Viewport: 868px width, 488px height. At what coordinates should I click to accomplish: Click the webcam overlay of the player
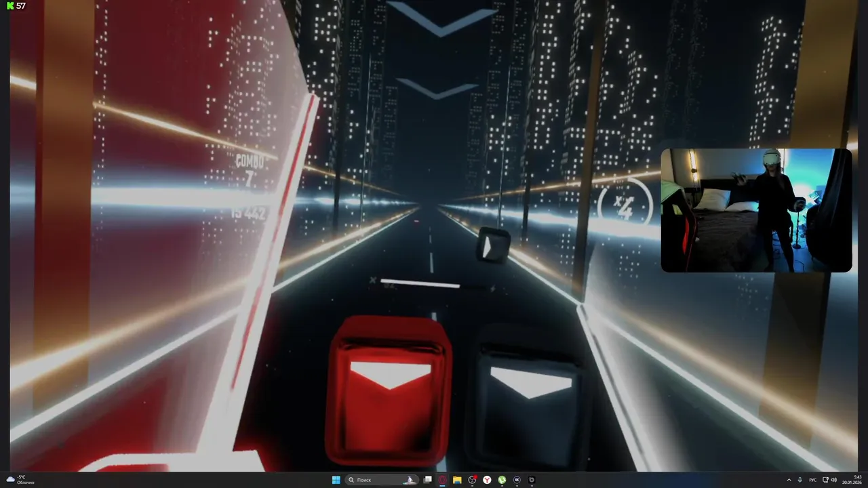tap(756, 210)
